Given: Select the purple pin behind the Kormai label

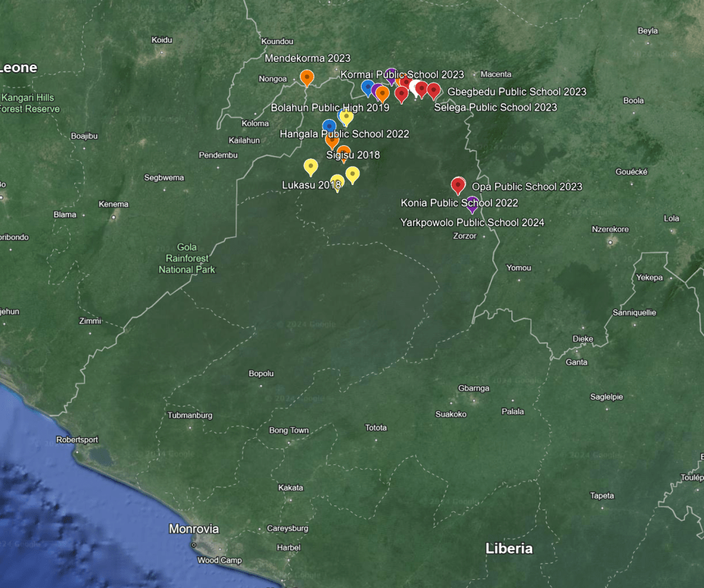Looking at the screenshot, I should tap(390, 74).
